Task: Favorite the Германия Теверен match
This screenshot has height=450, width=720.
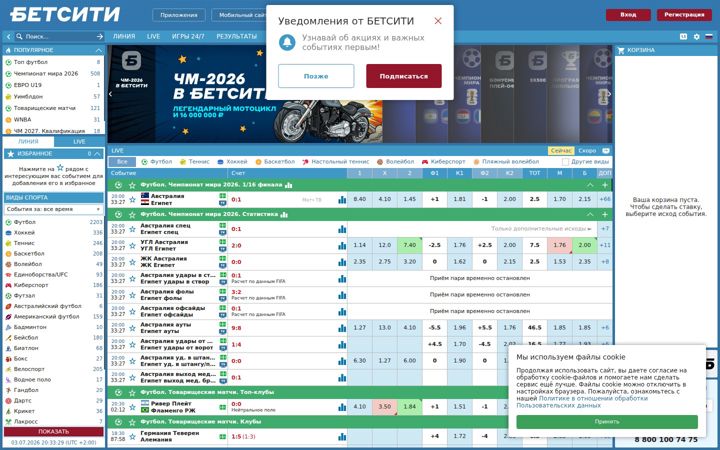Action: pyautogui.click(x=132, y=437)
